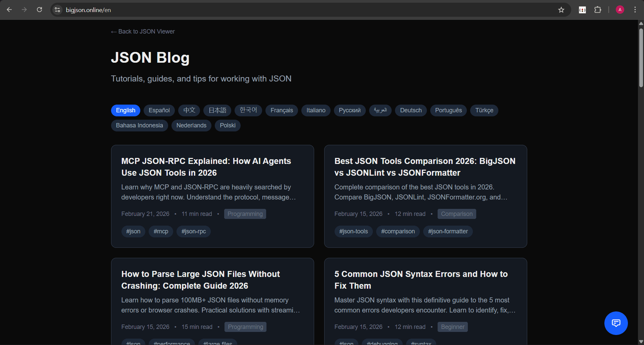Open the JSON braces extension icon
This screenshot has width=644, height=345.
coord(582,10)
